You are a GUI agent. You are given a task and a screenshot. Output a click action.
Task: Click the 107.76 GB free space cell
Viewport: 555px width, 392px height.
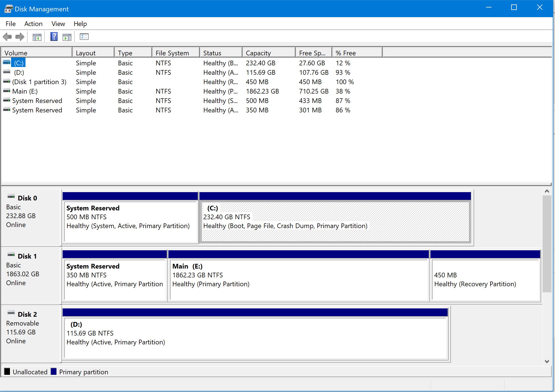[x=314, y=73]
